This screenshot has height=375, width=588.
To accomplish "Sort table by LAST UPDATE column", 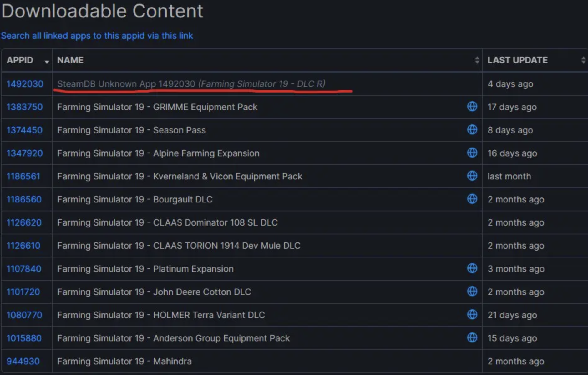I will [535, 60].
